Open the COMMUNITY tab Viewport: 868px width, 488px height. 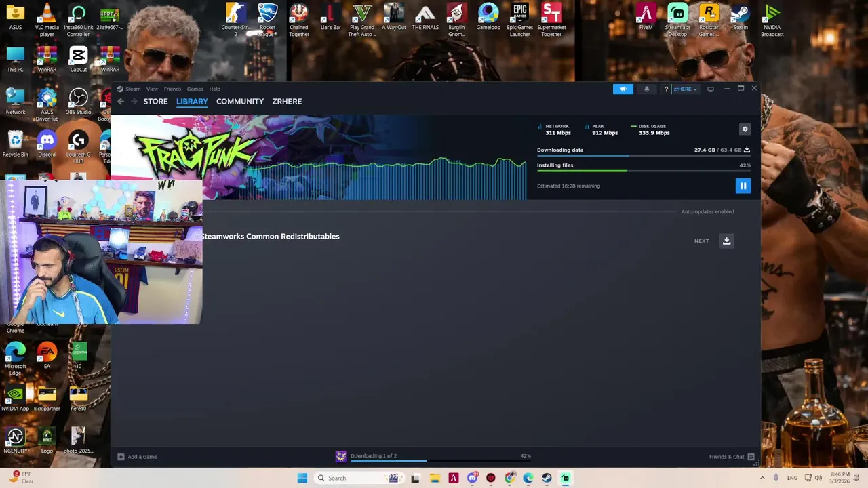[x=240, y=102]
